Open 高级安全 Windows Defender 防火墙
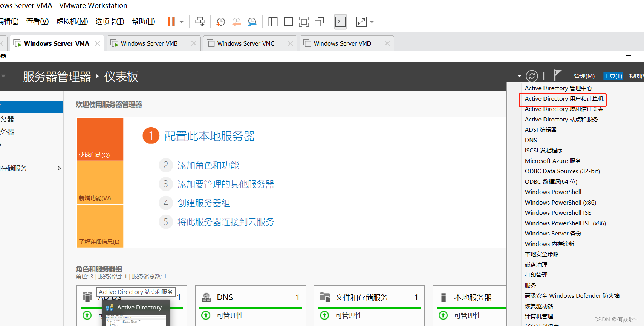Viewport: 644px width, 326px height. (572, 296)
